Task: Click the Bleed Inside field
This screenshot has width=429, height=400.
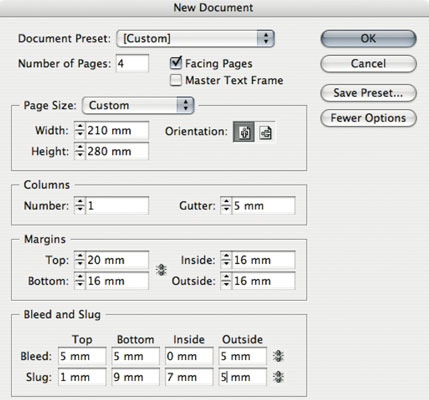Action: pyautogui.click(x=189, y=356)
